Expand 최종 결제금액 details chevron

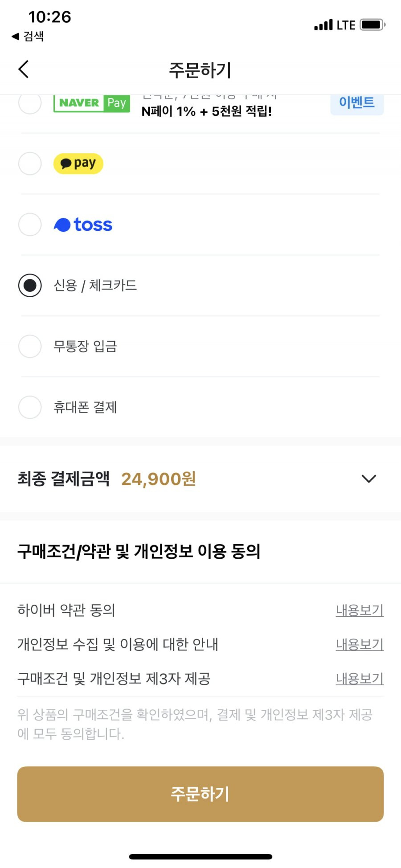click(369, 479)
